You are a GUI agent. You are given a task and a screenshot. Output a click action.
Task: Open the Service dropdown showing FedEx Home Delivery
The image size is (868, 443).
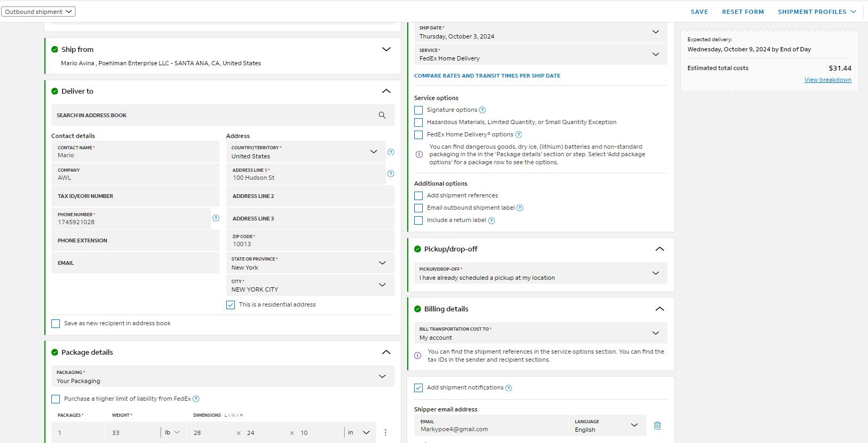pos(540,54)
